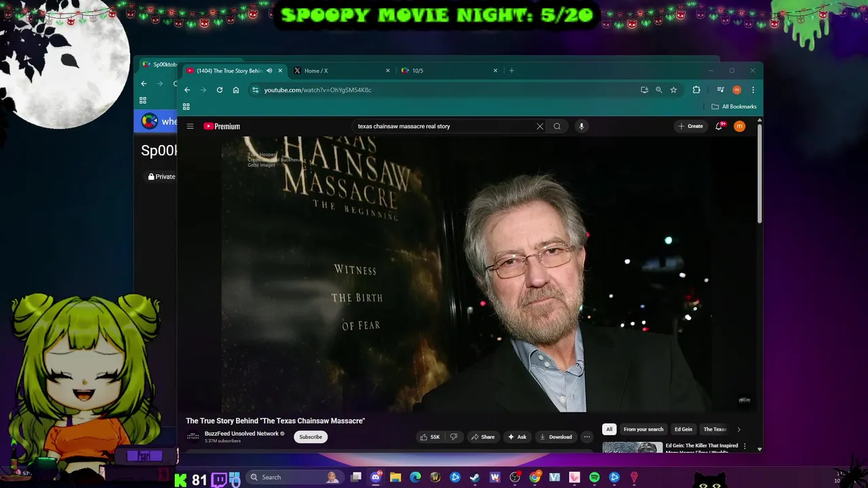Switch to The True Story Behind tab
868x488 pixels.
click(229, 70)
